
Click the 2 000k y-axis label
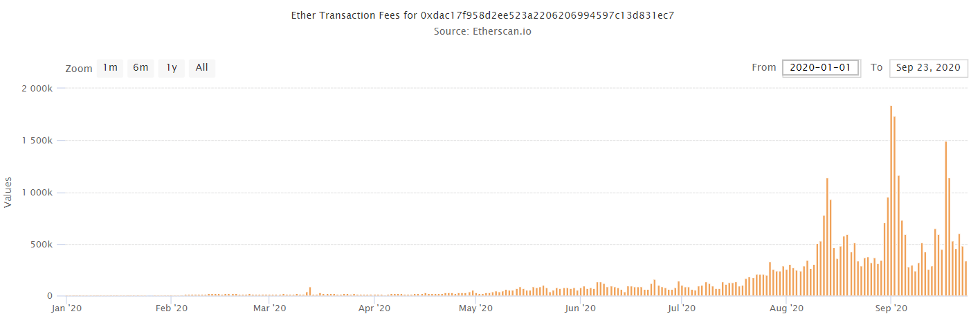pos(37,89)
